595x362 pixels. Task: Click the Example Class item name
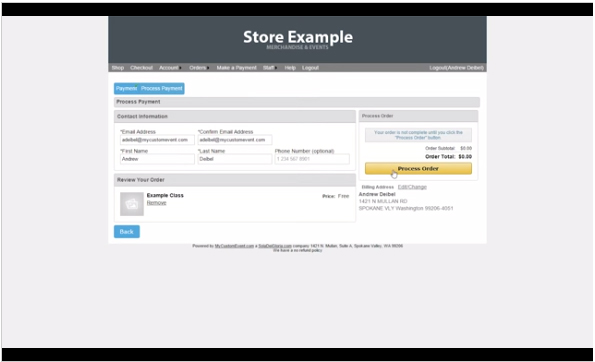pos(165,195)
